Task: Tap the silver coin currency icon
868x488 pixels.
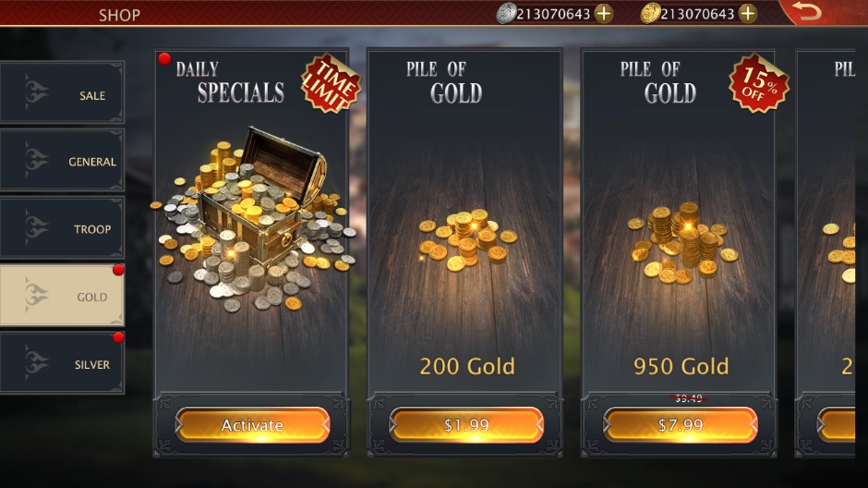Action: point(506,13)
